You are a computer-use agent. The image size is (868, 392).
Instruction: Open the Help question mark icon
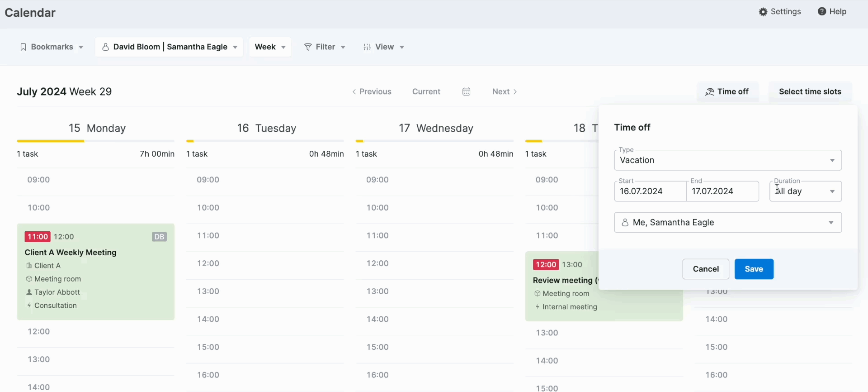(x=822, y=11)
